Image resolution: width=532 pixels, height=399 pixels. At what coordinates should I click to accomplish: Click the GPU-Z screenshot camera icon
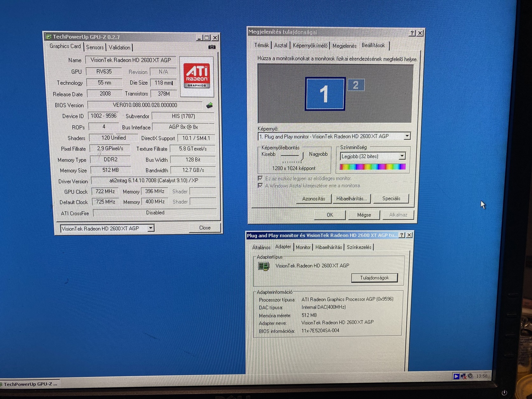pyautogui.click(x=212, y=47)
